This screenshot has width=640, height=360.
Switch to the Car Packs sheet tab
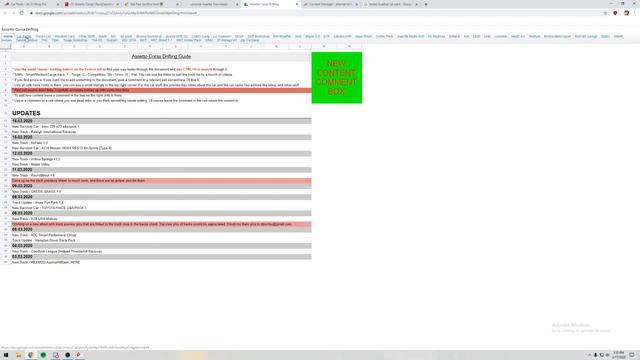tap(24, 36)
